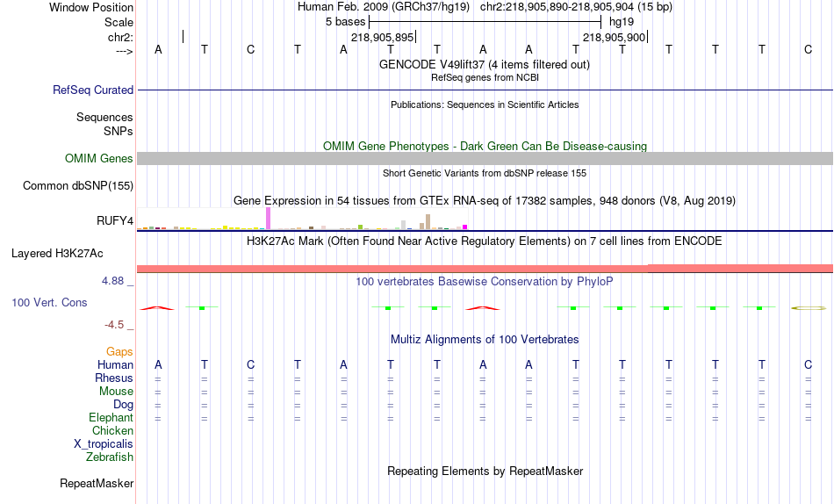Click the ---> strand direction arrow
Screen dimensions: 834x504
point(124,51)
